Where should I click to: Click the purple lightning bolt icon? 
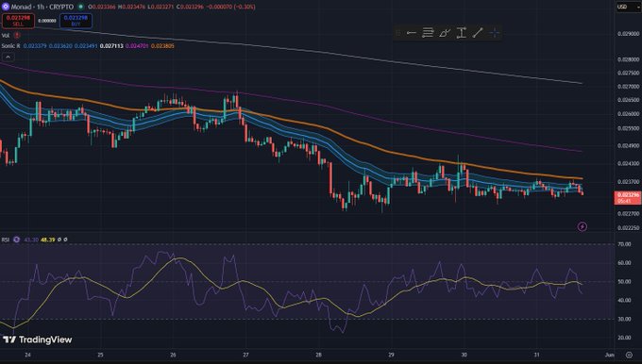pyautogui.click(x=582, y=226)
